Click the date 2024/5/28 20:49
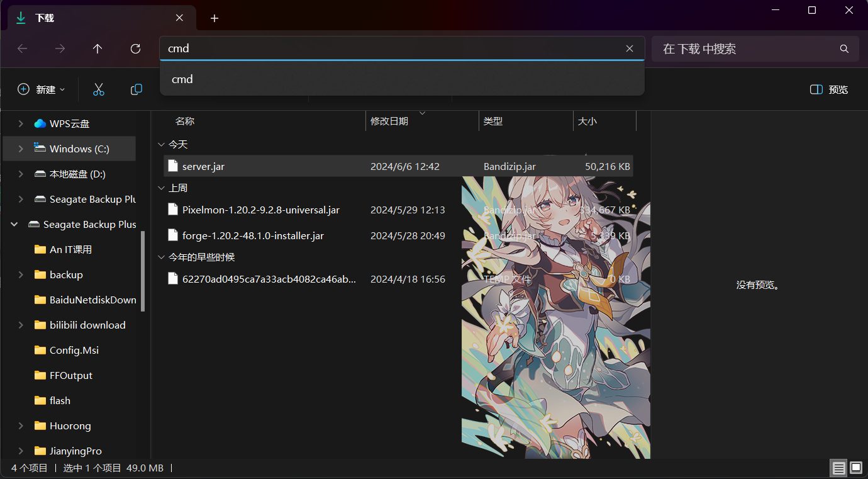 tap(408, 235)
